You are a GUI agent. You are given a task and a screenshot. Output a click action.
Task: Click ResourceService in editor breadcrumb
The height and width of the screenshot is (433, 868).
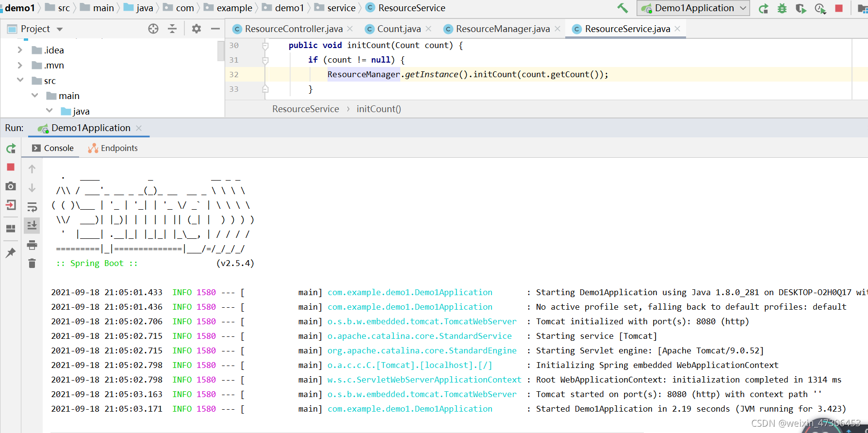[x=306, y=109]
